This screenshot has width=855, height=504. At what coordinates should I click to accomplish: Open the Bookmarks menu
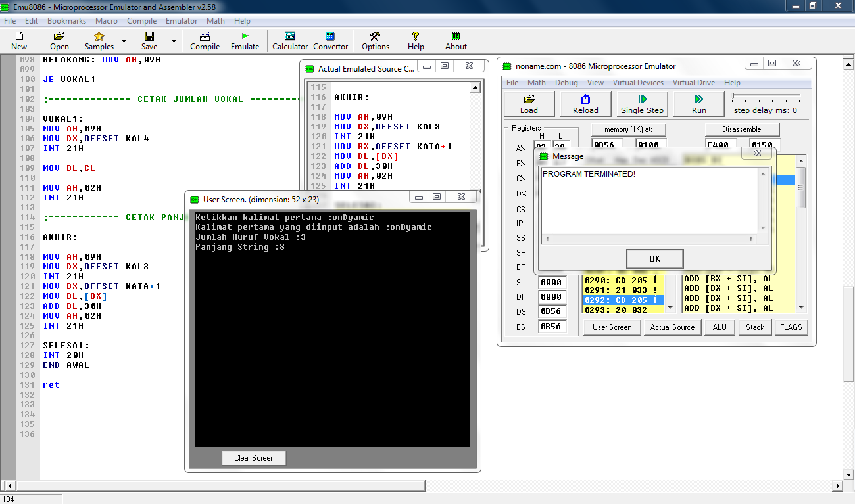(x=66, y=21)
